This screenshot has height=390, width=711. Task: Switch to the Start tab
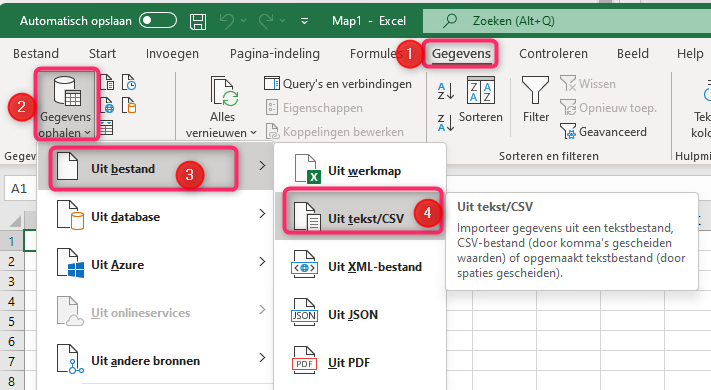click(102, 54)
